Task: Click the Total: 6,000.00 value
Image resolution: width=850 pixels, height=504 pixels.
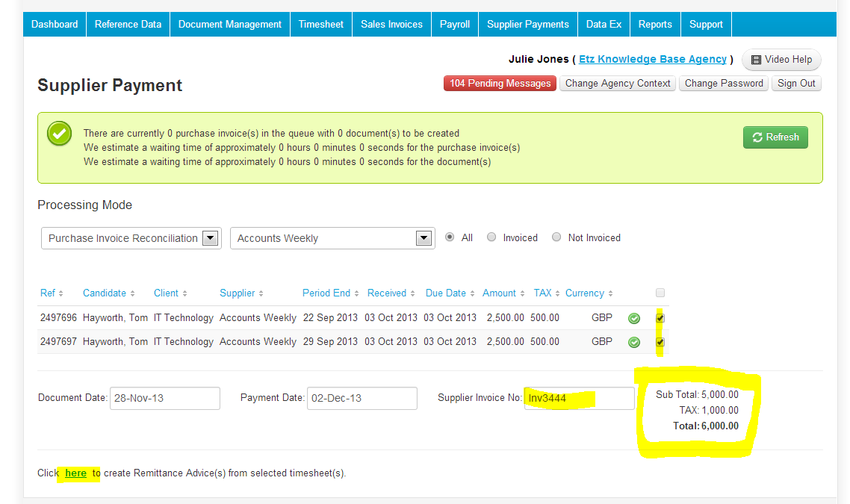Action: tap(706, 426)
